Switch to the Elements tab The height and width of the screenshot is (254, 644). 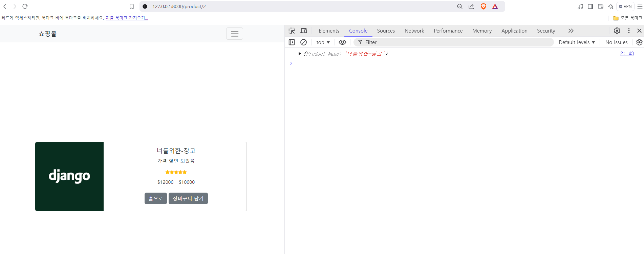pyautogui.click(x=329, y=31)
